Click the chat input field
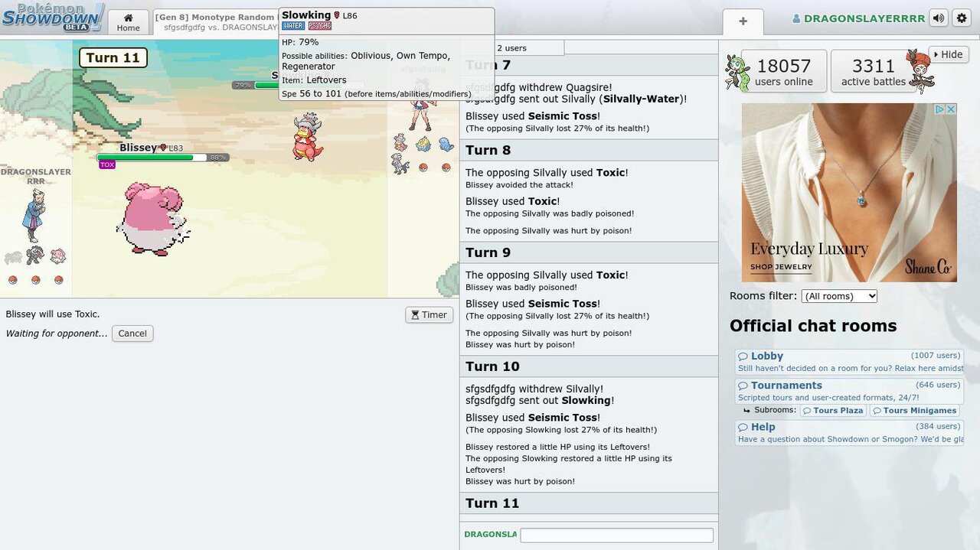This screenshot has height=550, width=980. 616,535
